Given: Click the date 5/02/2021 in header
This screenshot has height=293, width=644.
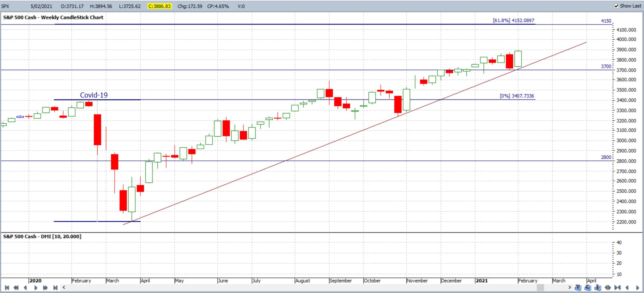Looking at the screenshot, I should (x=41, y=6).
